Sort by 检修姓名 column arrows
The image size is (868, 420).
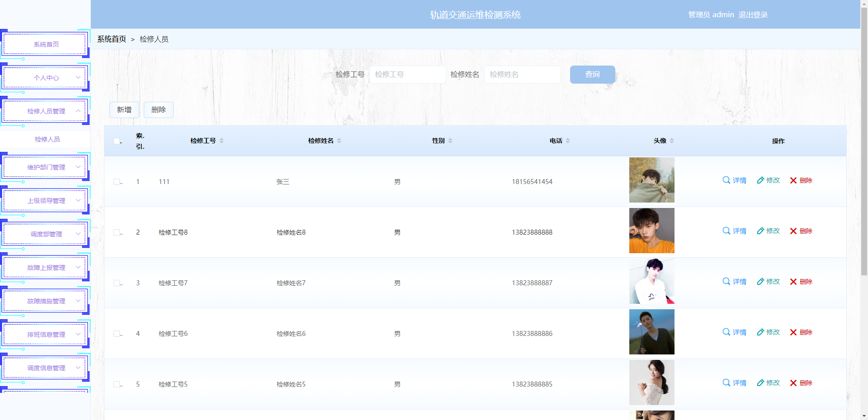tap(339, 141)
